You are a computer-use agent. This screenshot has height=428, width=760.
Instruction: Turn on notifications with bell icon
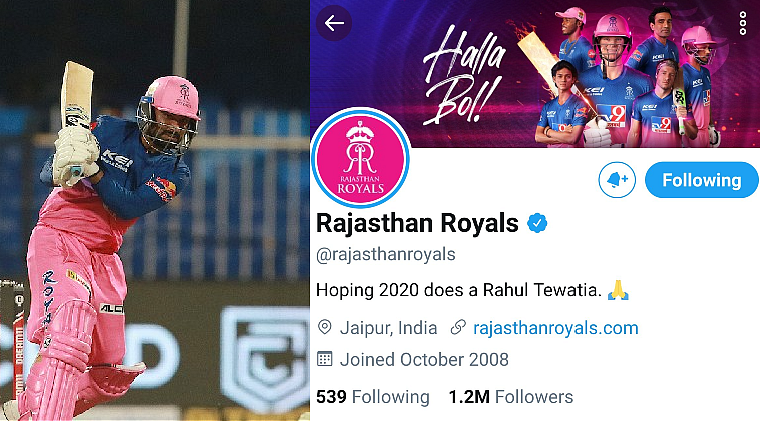click(617, 180)
